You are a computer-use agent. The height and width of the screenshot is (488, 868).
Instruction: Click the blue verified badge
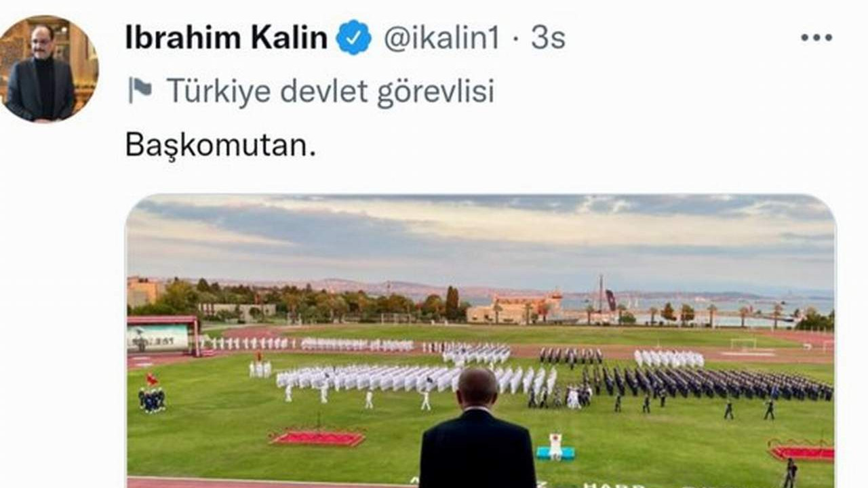354,37
